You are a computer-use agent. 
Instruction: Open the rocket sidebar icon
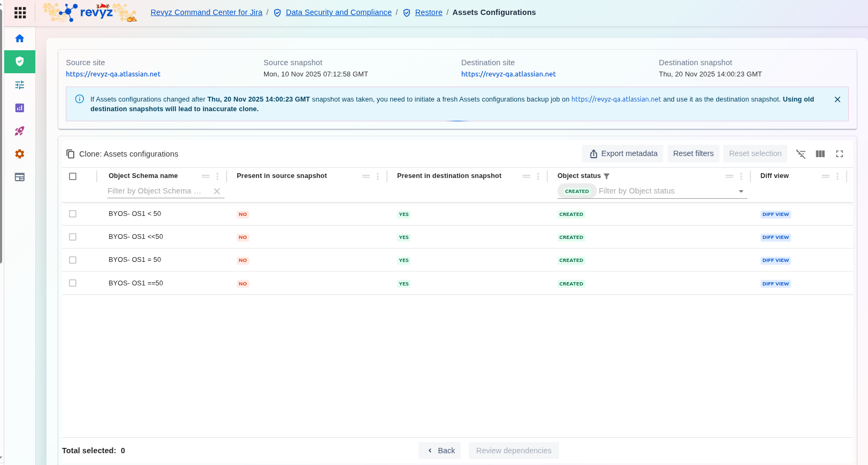coord(20,131)
